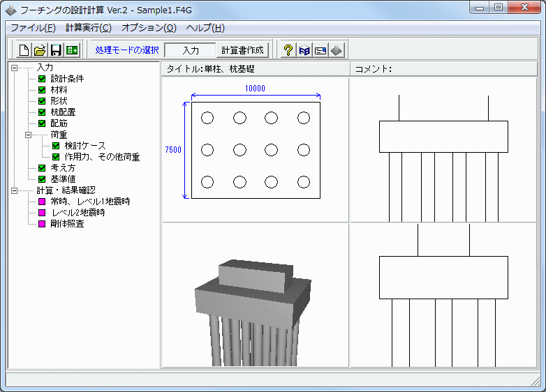Image resolution: width=546 pixels, height=392 pixels.
Task: Select 杭配置 tree item
Action: click(x=63, y=112)
